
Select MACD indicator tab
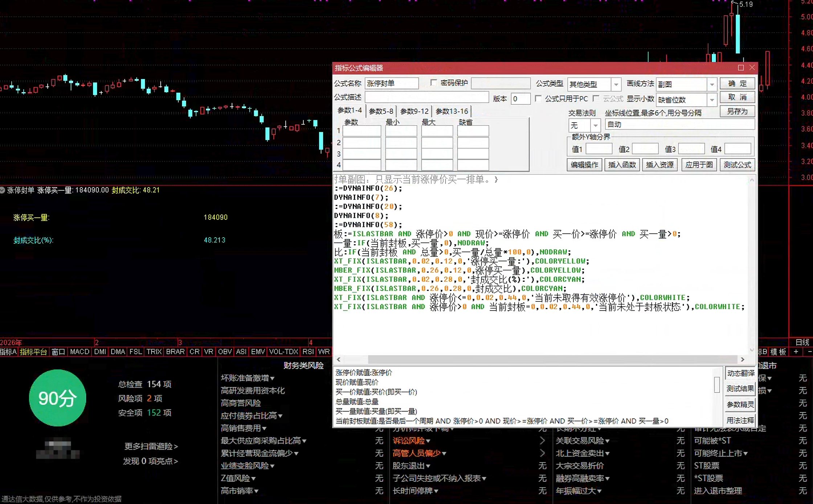[x=79, y=352]
